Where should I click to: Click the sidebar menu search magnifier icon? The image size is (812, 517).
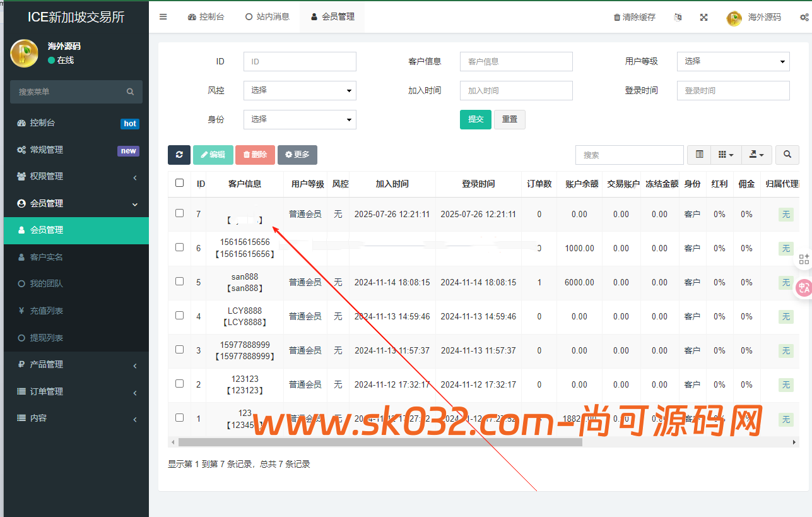(x=130, y=92)
